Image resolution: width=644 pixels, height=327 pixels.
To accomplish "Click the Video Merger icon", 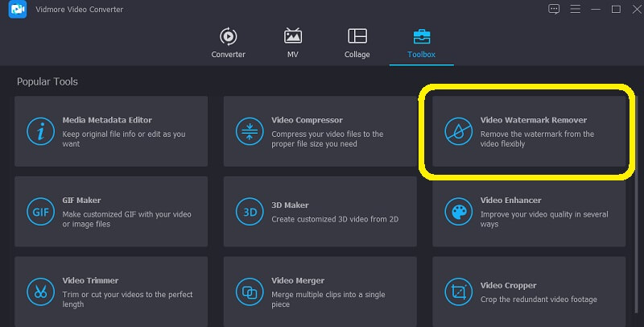I will click(x=250, y=292).
